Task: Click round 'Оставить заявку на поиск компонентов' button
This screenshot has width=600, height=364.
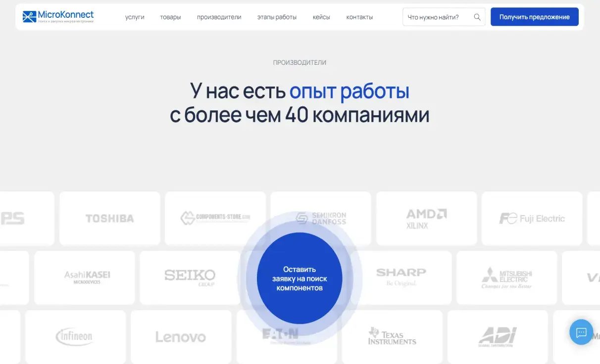Action: pyautogui.click(x=300, y=278)
